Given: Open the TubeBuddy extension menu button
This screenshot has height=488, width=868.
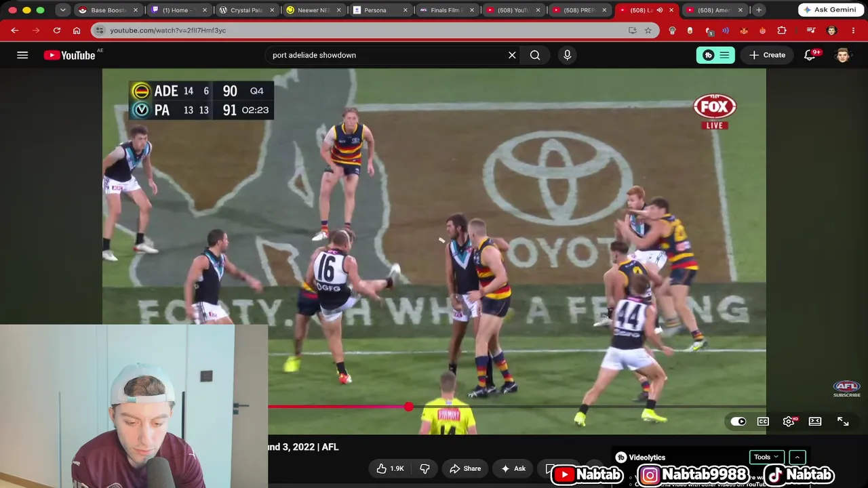Looking at the screenshot, I should pyautogui.click(x=715, y=55).
